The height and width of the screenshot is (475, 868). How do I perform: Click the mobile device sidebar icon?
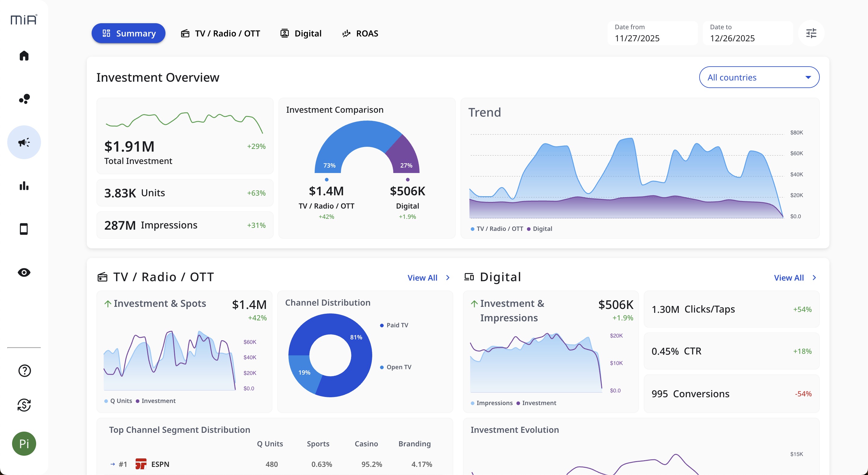point(24,229)
